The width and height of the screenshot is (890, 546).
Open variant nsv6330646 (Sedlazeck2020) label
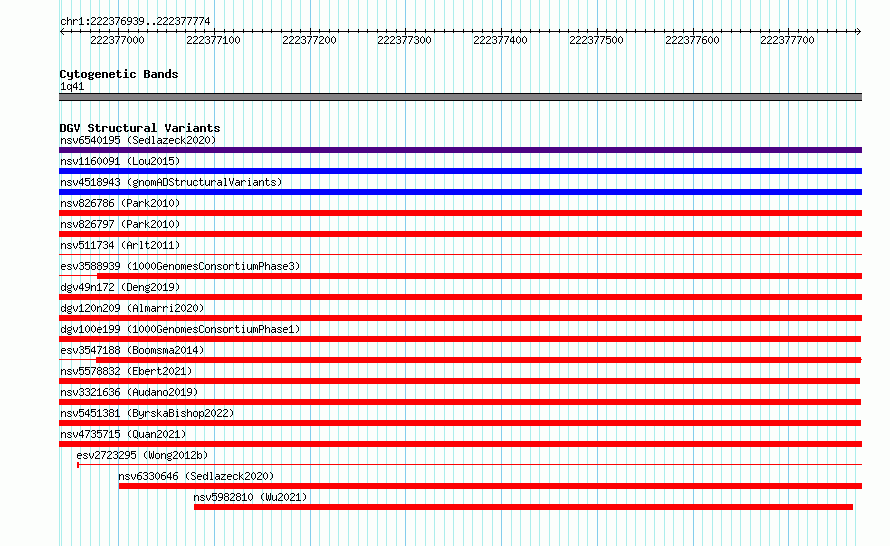coord(196,476)
